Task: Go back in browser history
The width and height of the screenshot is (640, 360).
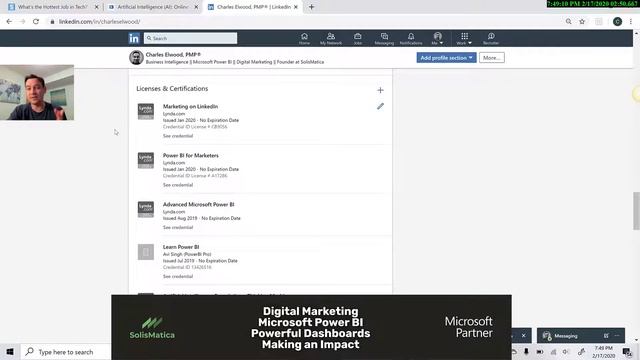Action: (x=9, y=22)
